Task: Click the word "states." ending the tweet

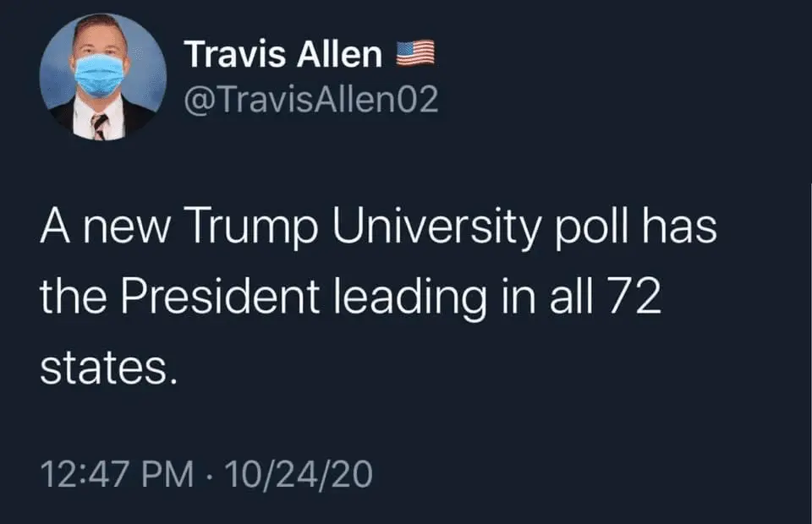Action: pos(107,368)
